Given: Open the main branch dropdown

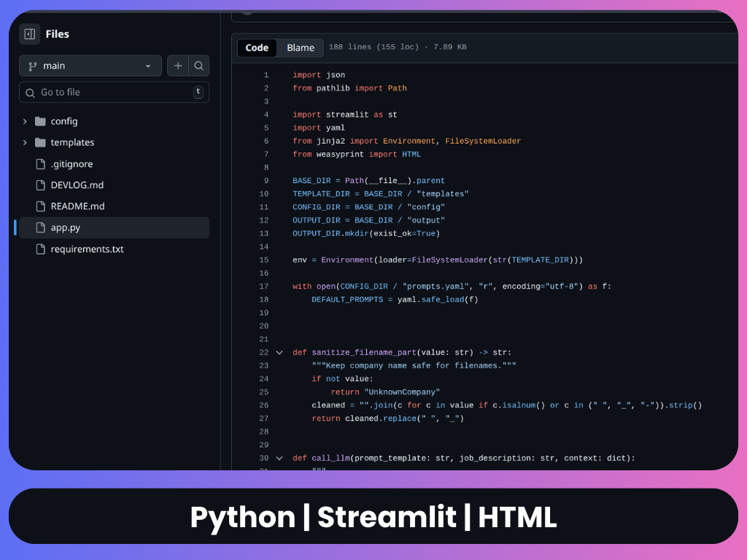Looking at the screenshot, I should (x=90, y=66).
